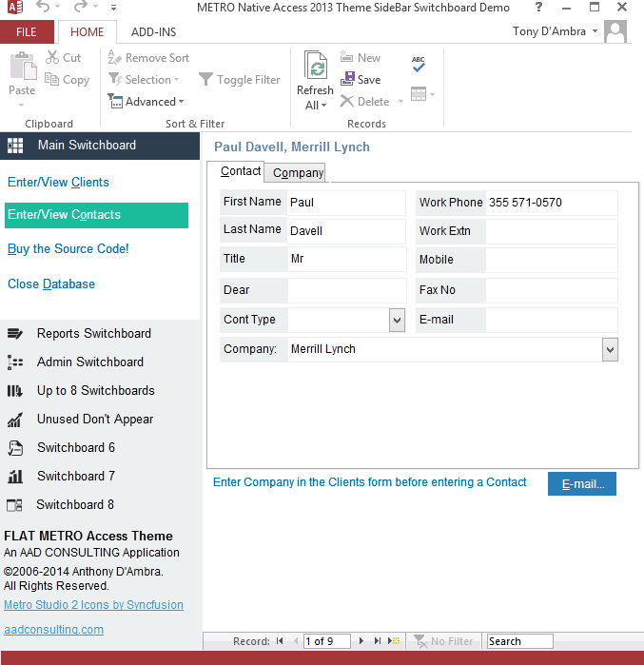Image resolution: width=644 pixels, height=665 pixels.
Task: Go to next record
Action: [361, 641]
